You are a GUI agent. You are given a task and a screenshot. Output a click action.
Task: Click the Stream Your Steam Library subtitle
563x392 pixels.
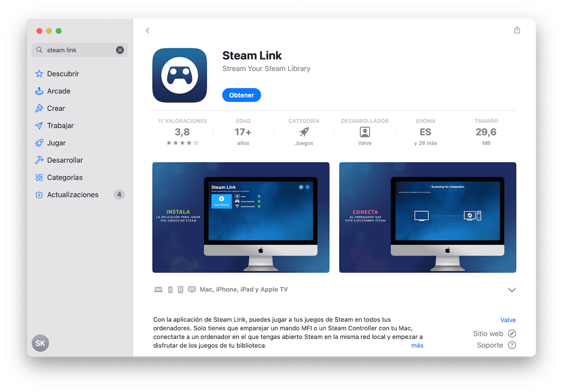tap(266, 68)
